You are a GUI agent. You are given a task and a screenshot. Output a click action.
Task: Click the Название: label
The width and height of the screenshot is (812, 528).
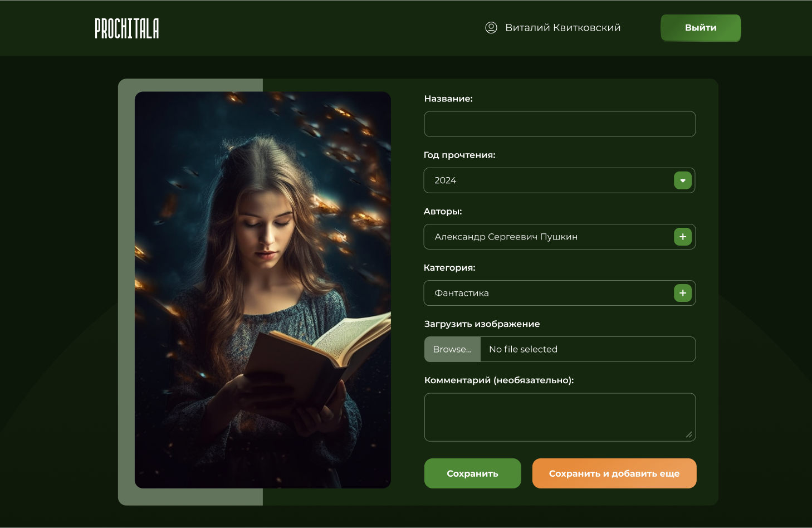448,99
